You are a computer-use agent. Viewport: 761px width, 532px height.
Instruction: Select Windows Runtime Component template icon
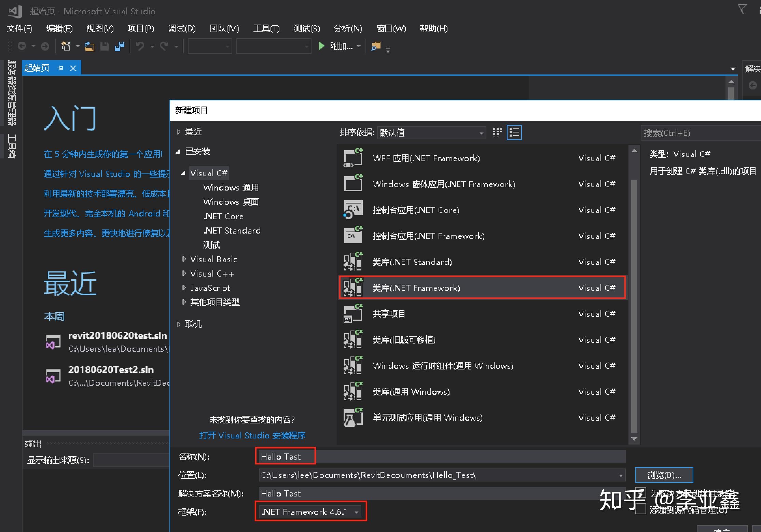tap(353, 366)
